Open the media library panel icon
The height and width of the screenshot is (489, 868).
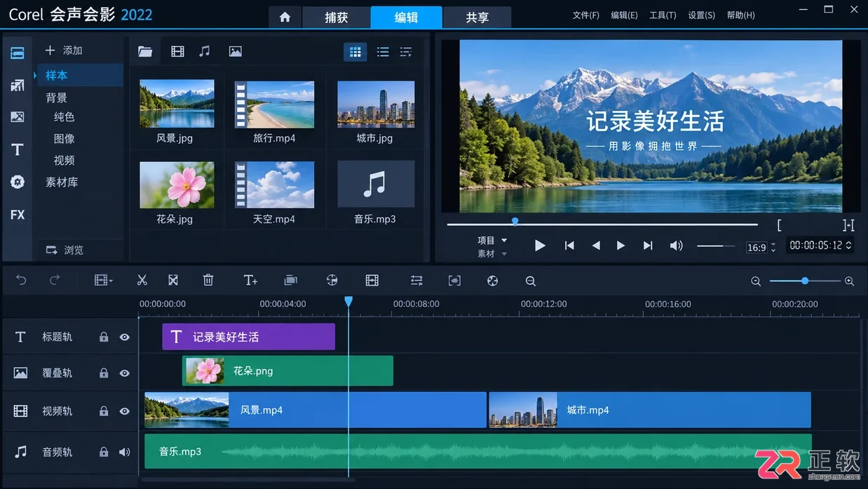click(18, 53)
